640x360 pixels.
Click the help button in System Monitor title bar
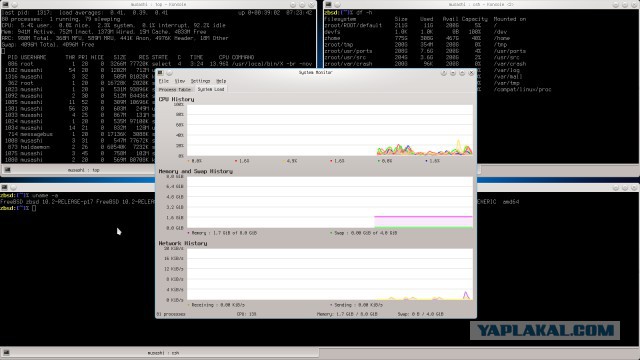444,73
